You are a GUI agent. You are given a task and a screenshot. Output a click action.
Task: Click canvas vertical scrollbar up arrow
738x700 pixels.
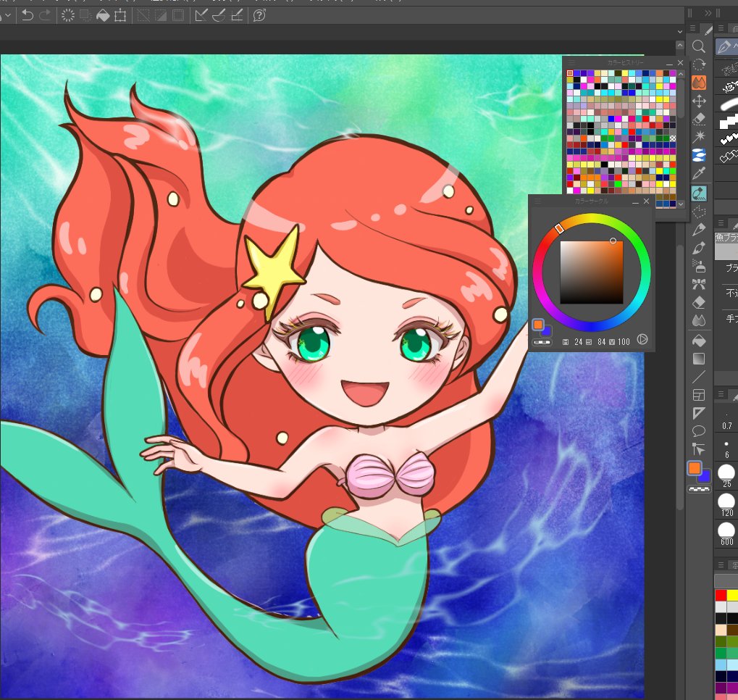tap(679, 46)
